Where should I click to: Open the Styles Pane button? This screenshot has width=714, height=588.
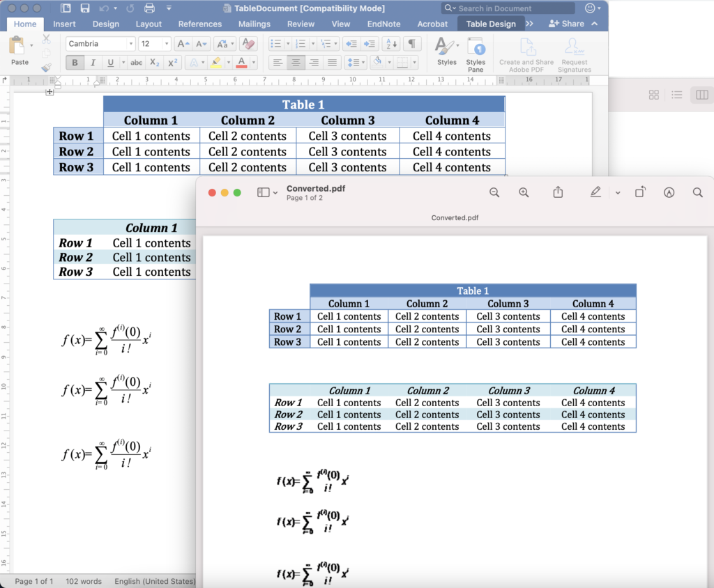point(476,56)
